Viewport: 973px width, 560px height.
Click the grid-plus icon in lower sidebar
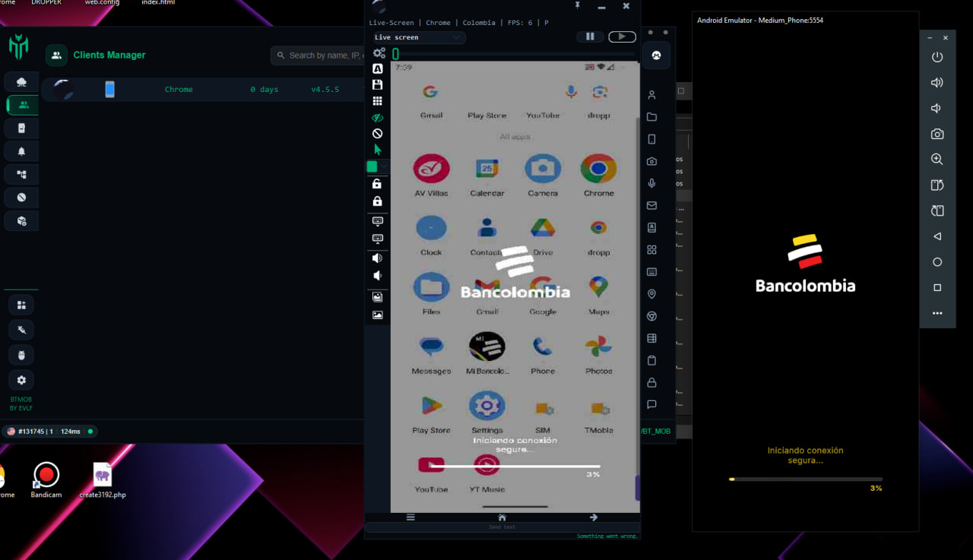click(21, 305)
